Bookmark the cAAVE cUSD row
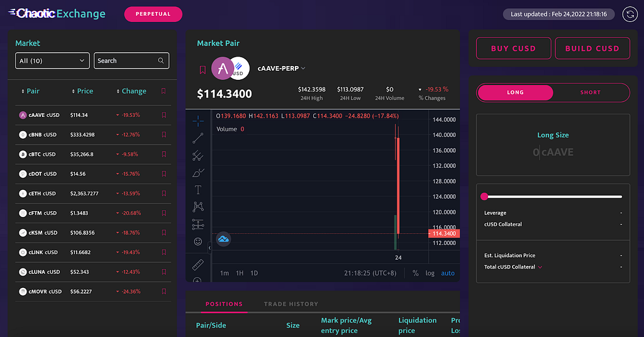This screenshot has height=337, width=644. tap(164, 115)
